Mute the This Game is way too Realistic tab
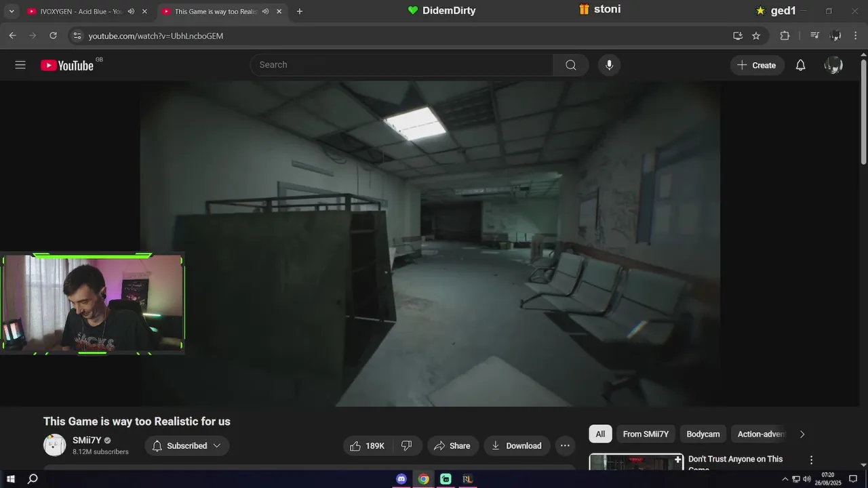 (265, 12)
